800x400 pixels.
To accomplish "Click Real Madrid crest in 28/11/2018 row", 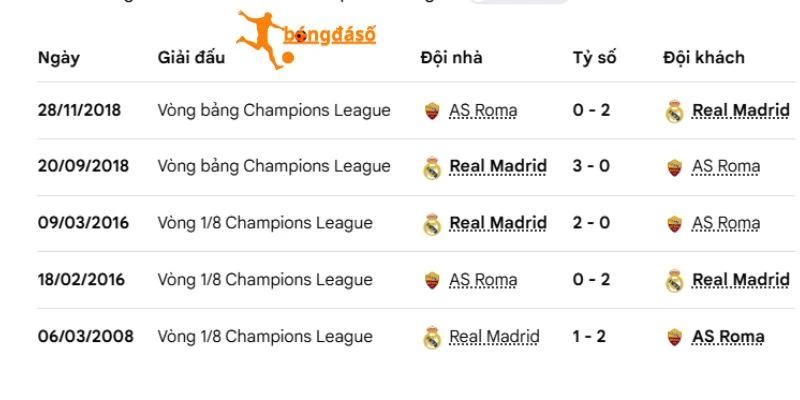I will pyautogui.click(x=674, y=111).
